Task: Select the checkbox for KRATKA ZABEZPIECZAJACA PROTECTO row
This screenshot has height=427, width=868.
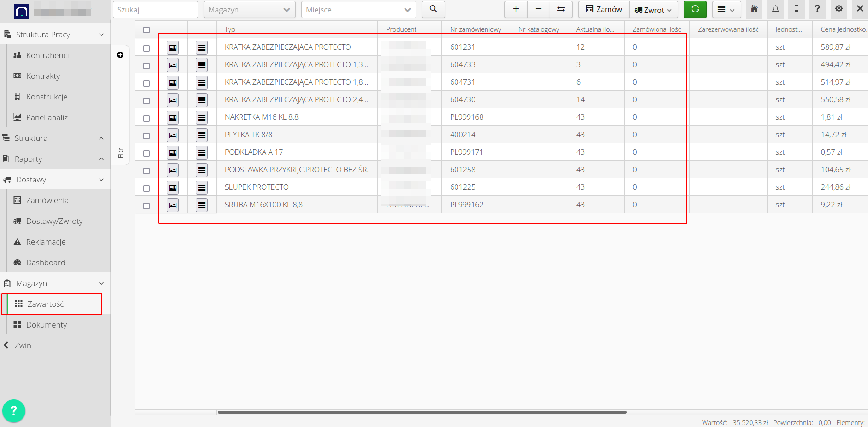Action: coord(147,47)
